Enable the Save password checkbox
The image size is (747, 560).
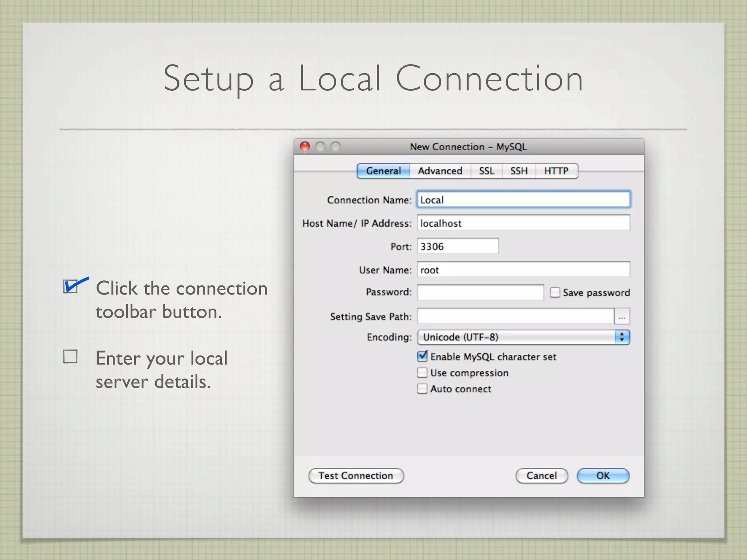point(555,292)
